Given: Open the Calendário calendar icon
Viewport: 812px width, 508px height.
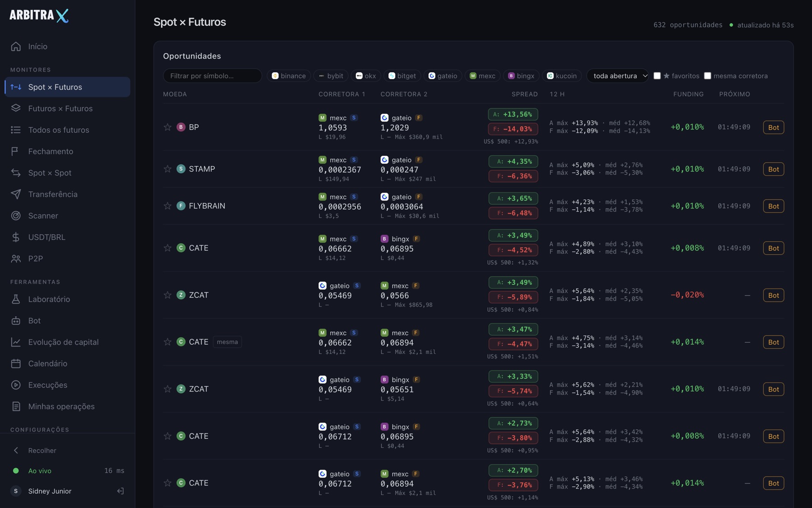Looking at the screenshot, I should point(16,364).
